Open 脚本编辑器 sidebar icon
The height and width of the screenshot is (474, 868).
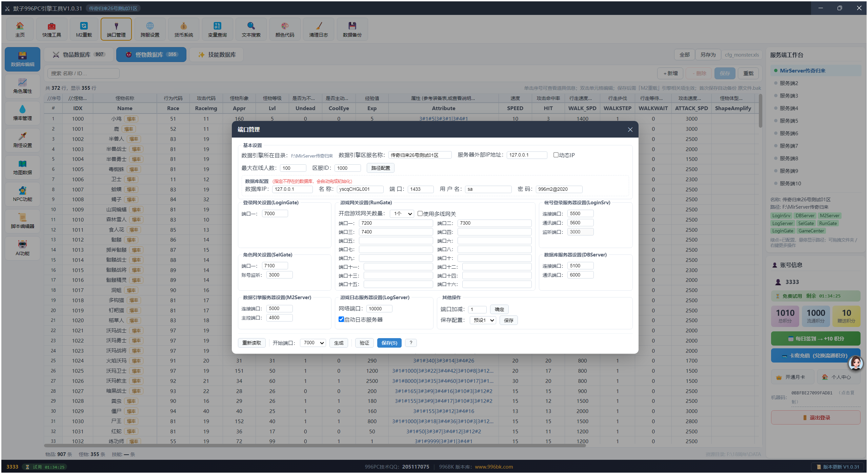(x=23, y=222)
